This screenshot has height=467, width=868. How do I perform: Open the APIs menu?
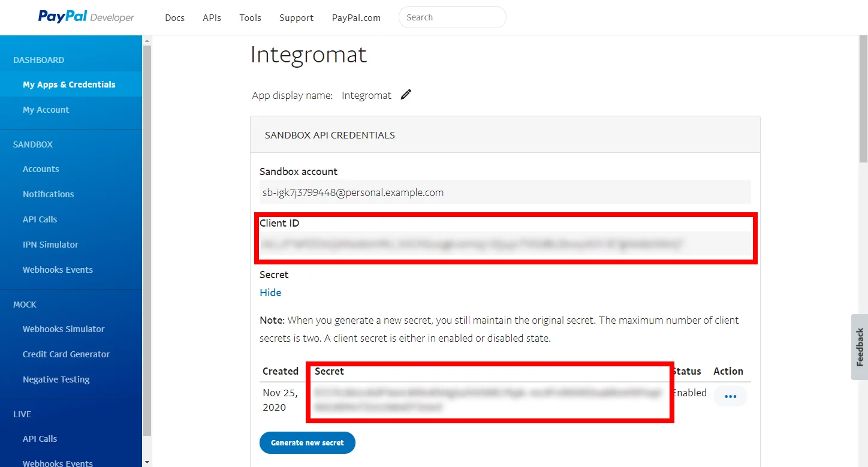coord(212,17)
